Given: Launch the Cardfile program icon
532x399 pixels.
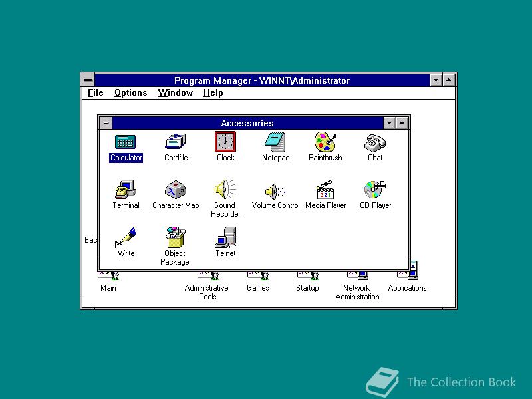Looking at the screenshot, I should point(176,142).
